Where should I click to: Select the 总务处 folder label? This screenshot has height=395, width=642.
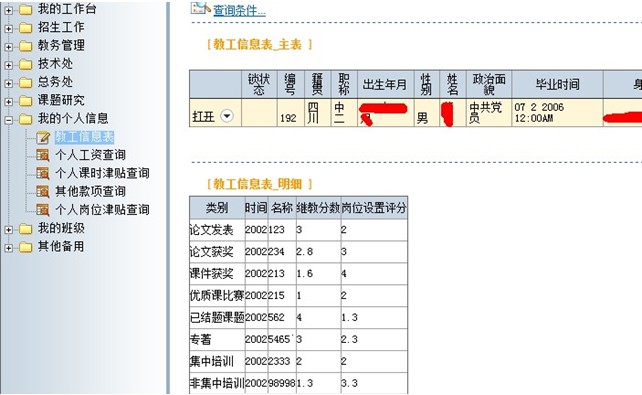pos(55,82)
